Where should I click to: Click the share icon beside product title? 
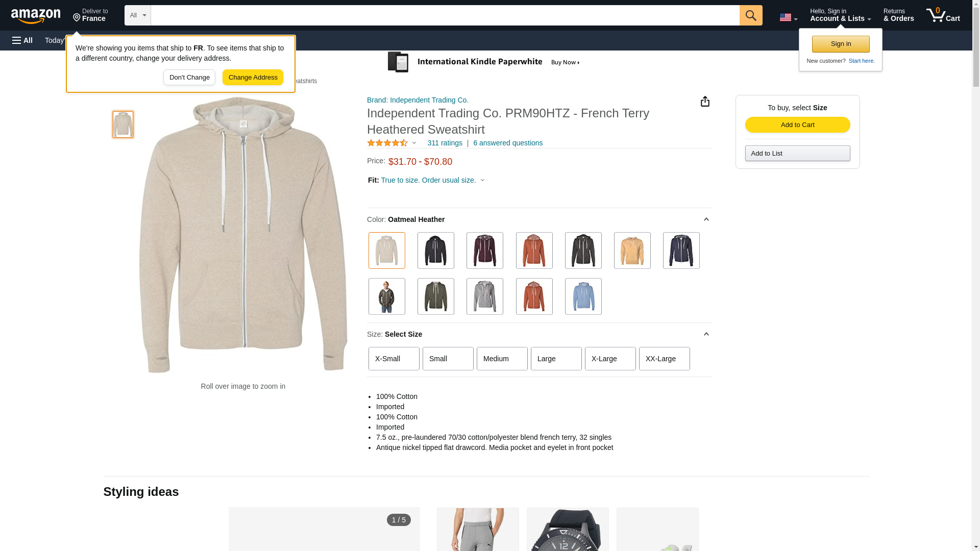pyautogui.click(x=705, y=102)
